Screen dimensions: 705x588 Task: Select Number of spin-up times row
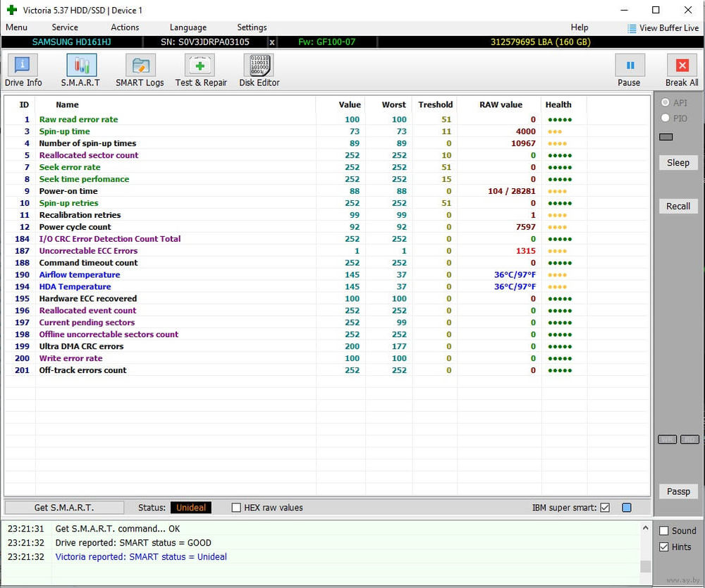327,143
